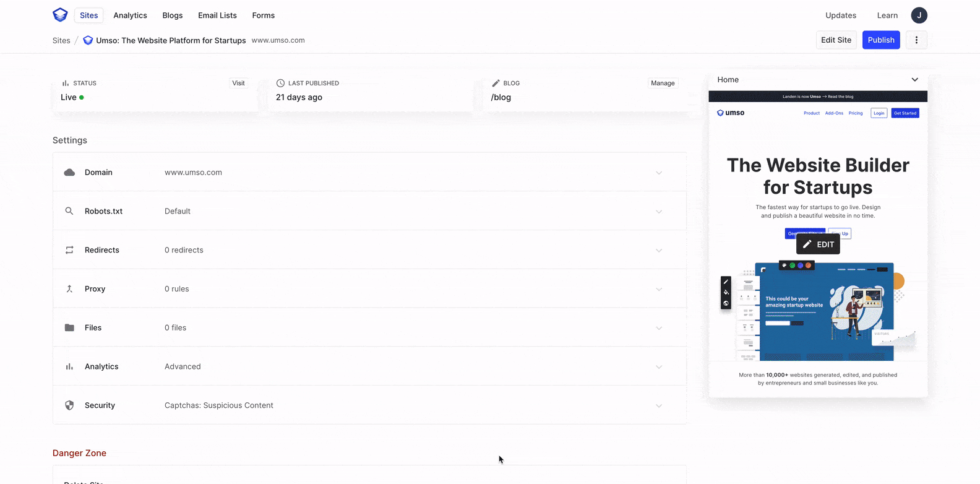Click the Umso logo icon in header

point(60,15)
